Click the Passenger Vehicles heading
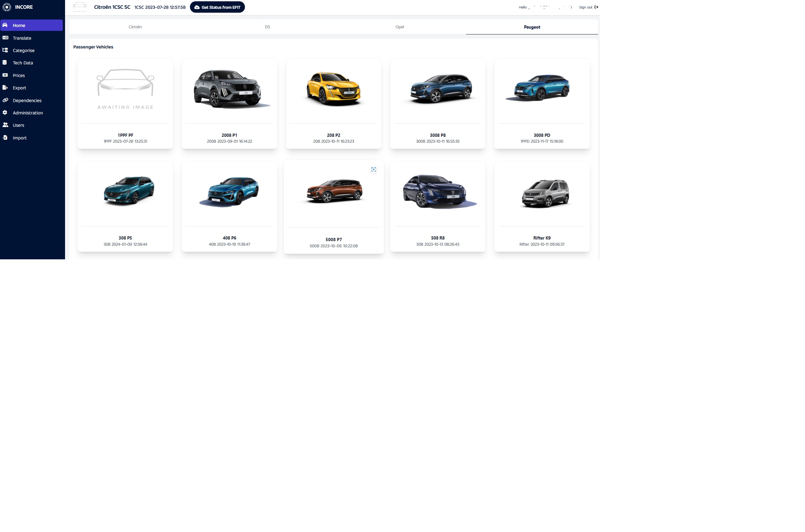The height and width of the screenshot is (532, 805). pos(93,47)
